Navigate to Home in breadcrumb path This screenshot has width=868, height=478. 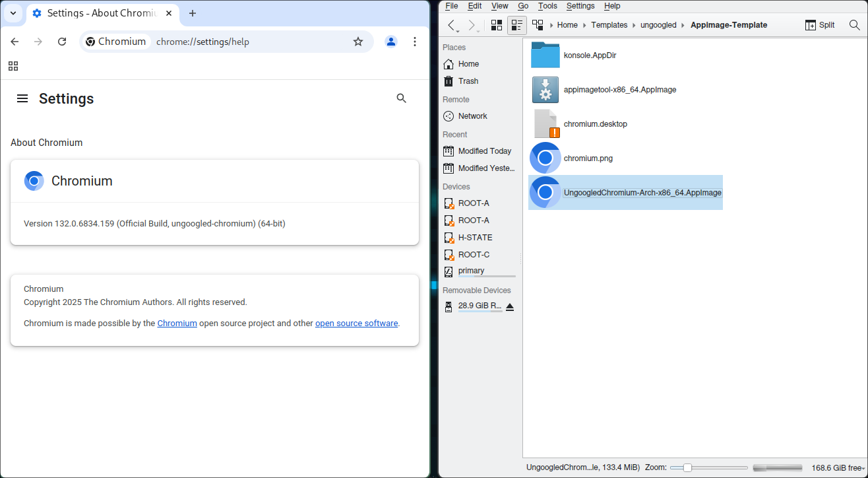click(x=567, y=25)
